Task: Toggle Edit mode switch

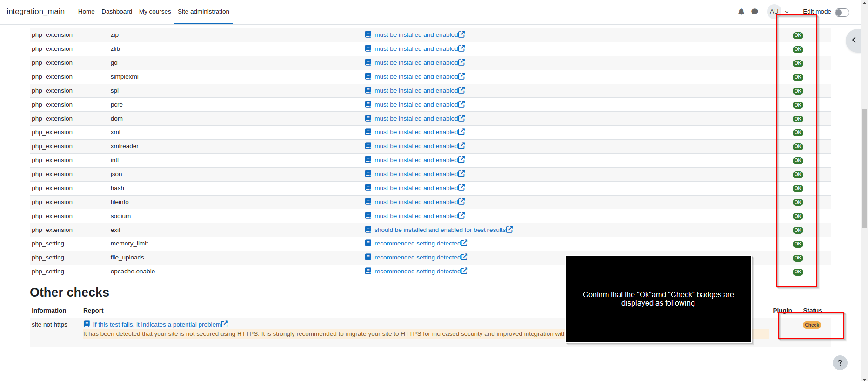Action: [x=841, y=12]
